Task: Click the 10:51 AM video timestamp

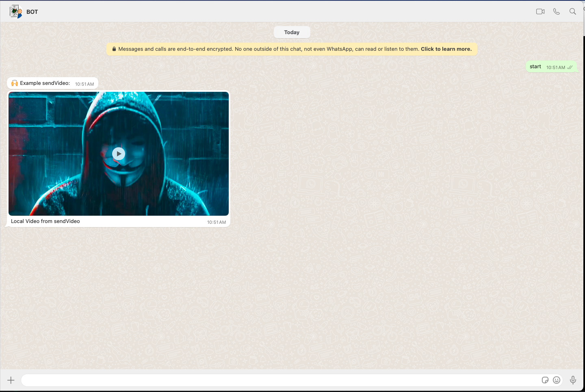Action: (x=217, y=222)
